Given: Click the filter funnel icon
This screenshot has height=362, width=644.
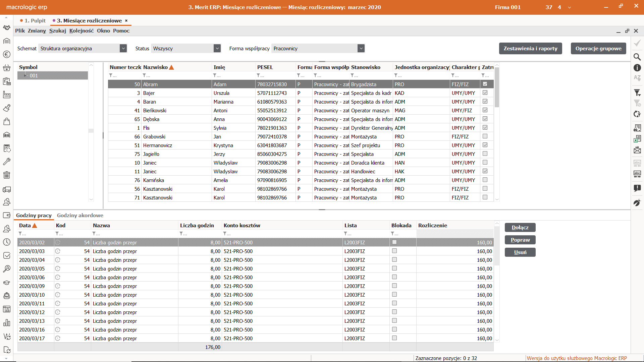Looking at the screenshot, I should pyautogui.click(x=637, y=93).
